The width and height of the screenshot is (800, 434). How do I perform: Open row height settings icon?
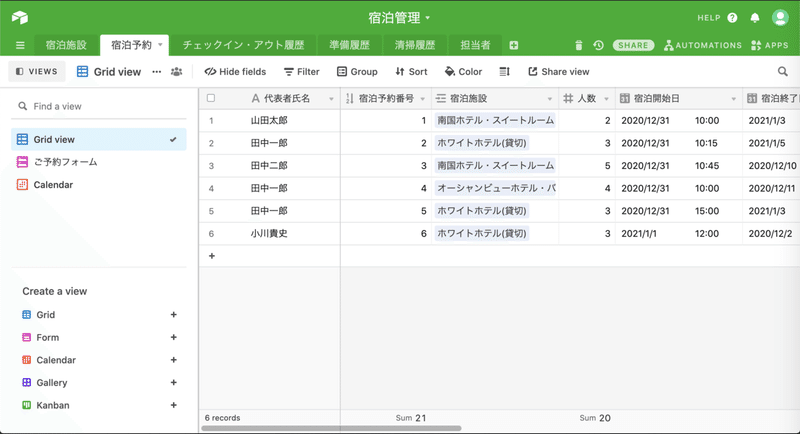click(505, 72)
